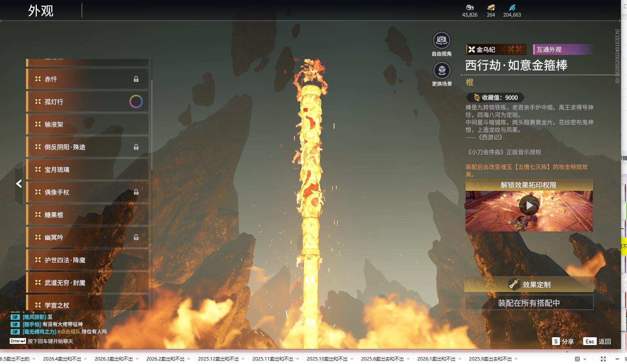
Task: Click the lock icon on 幽冥吟
Action: click(136, 237)
